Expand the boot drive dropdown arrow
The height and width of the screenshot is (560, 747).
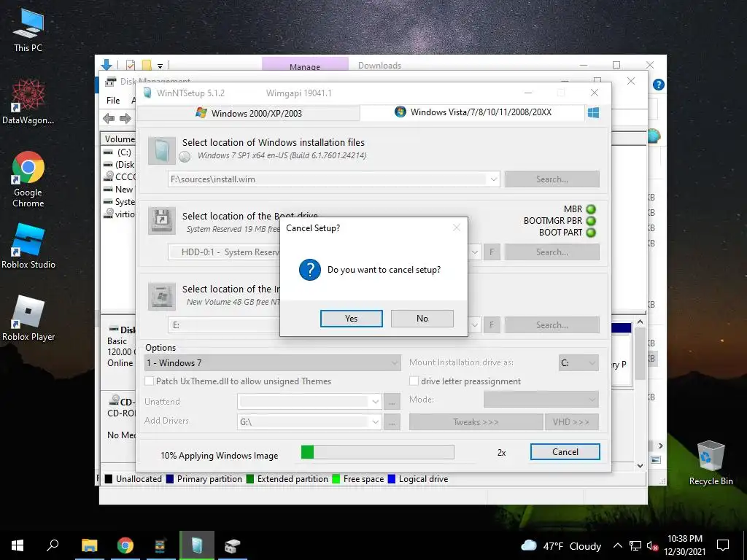[x=474, y=252]
